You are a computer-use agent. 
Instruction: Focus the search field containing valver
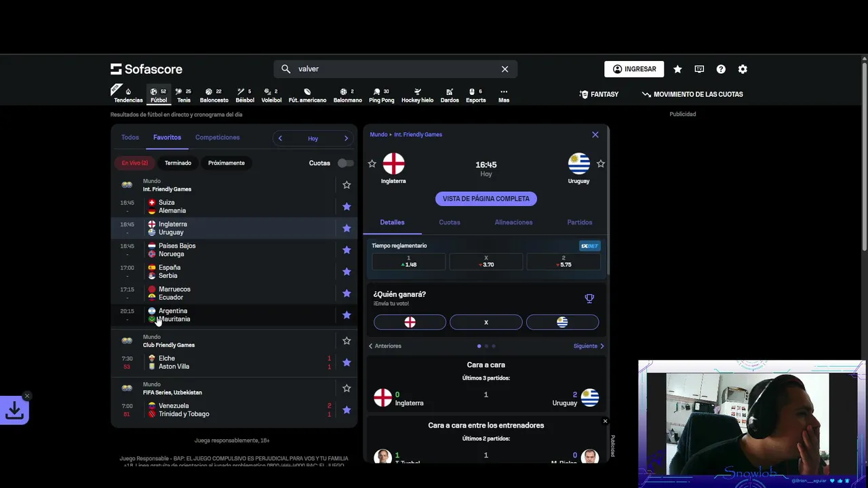point(395,69)
